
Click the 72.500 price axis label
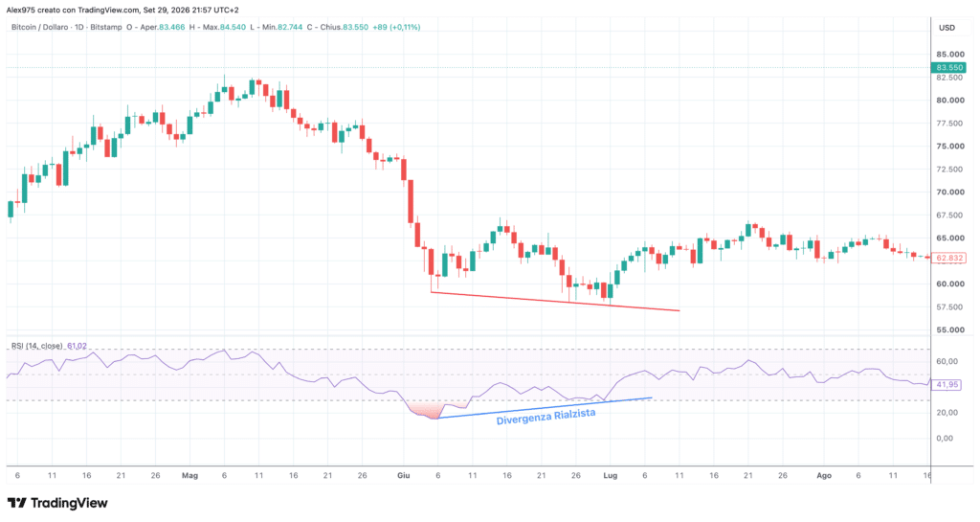(x=950, y=170)
